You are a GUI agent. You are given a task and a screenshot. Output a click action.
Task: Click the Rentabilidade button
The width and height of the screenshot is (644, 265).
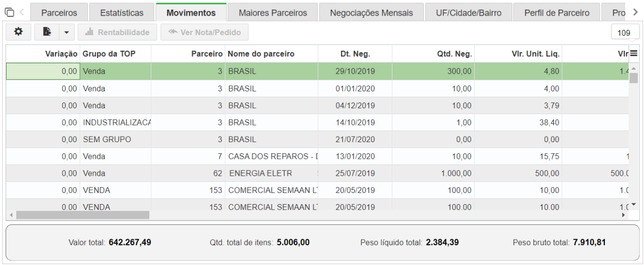pyautogui.click(x=117, y=32)
